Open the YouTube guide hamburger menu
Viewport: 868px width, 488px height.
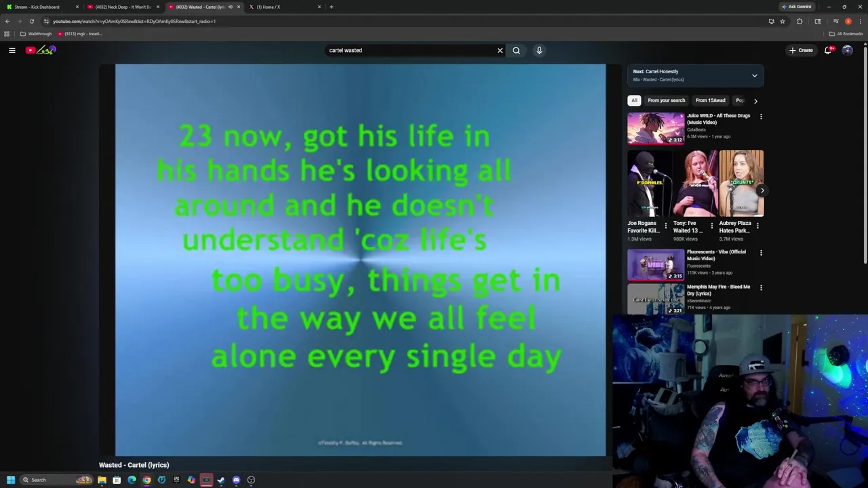pyautogui.click(x=12, y=50)
